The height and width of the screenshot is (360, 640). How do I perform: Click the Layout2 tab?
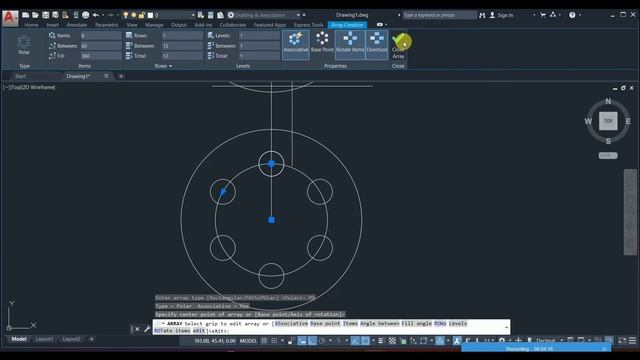(71, 339)
